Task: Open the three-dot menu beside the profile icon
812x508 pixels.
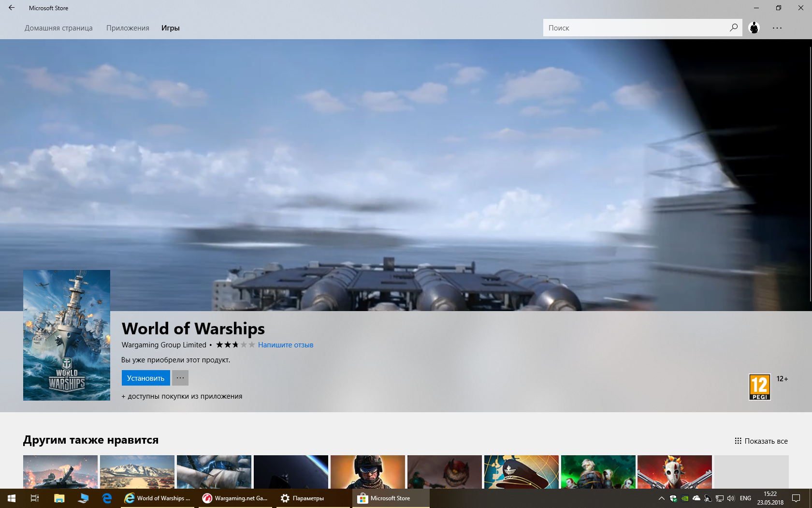Action: pos(777,28)
